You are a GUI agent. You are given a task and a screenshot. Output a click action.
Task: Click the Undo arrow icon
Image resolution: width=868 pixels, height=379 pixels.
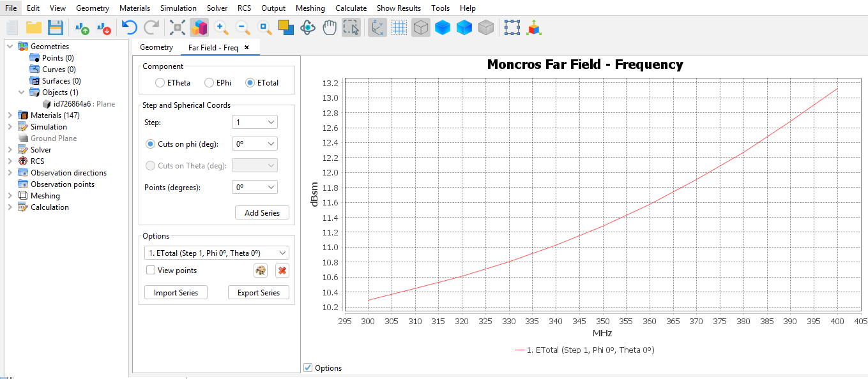tap(130, 27)
